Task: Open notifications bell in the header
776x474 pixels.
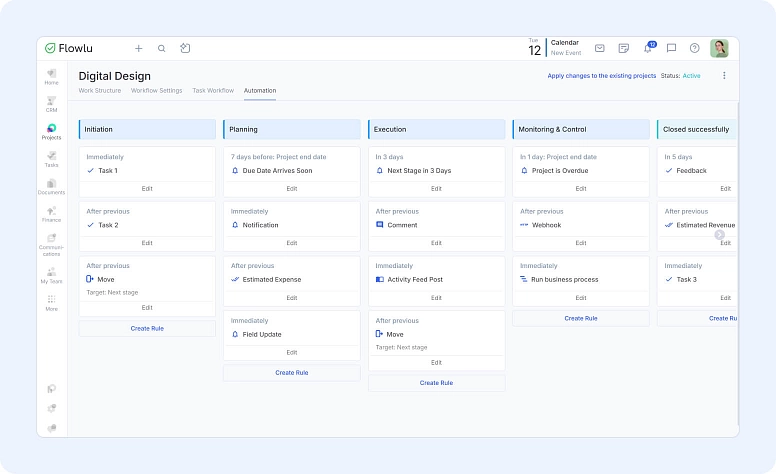Action: 648,48
